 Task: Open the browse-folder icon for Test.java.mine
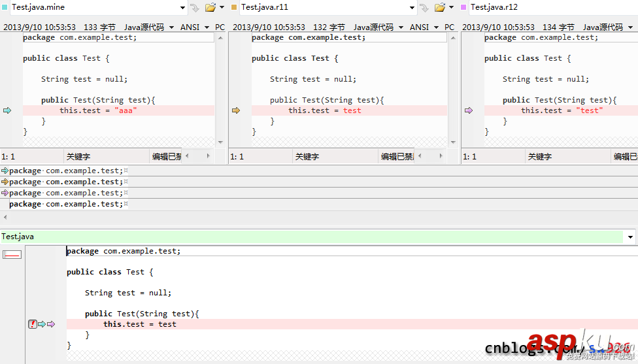[210, 7]
